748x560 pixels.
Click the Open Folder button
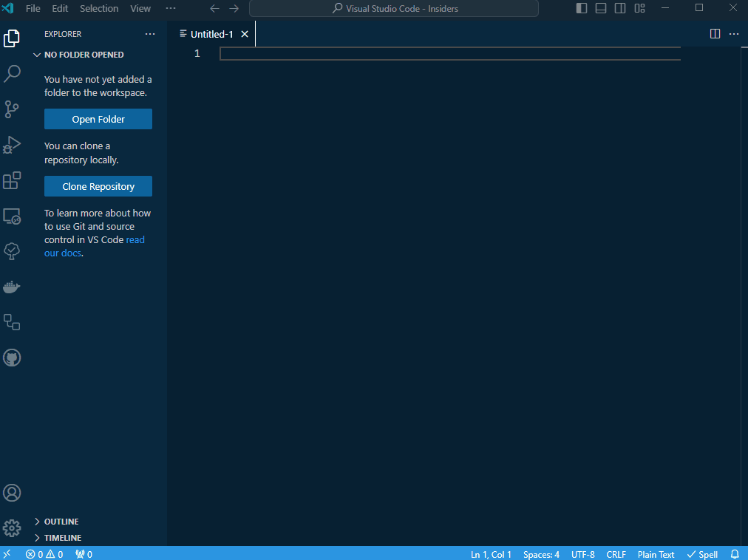pyautogui.click(x=98, y=119)
